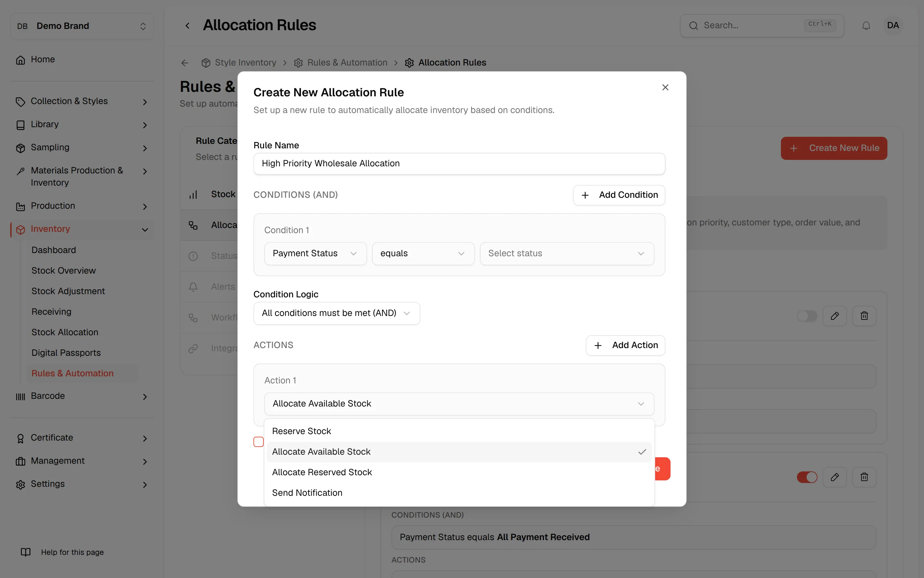Open the Payment Status field dropdown
This screenshot has width=924, height=578.
[315, 253]
